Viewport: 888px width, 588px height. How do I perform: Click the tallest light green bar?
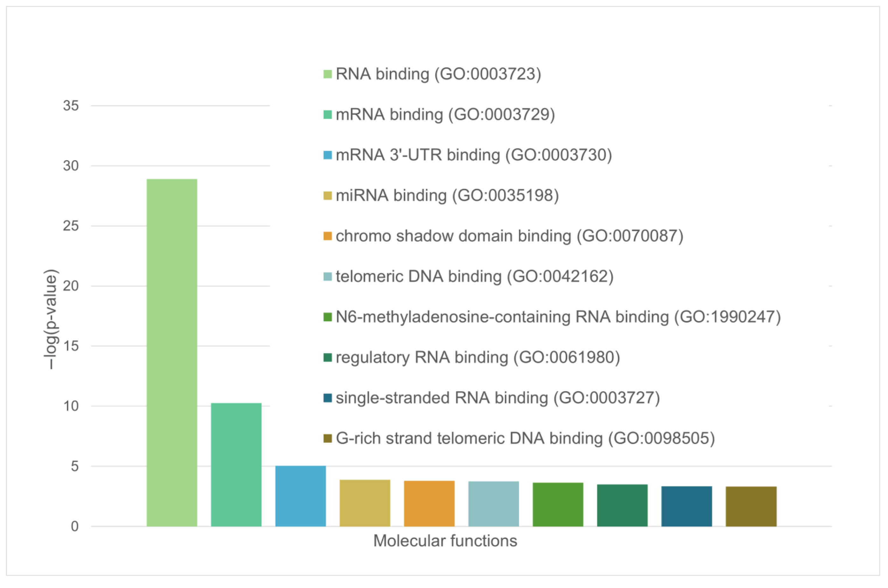pos(172,352)
